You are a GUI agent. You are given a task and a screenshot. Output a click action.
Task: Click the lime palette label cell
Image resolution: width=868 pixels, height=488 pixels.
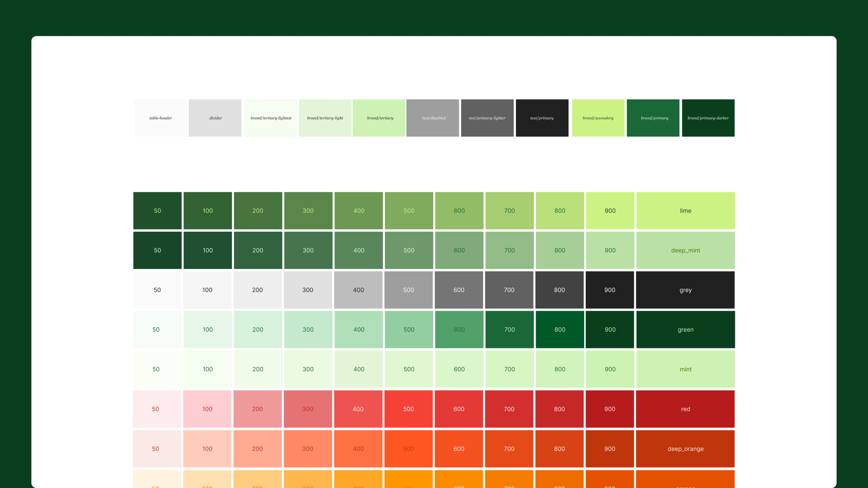(x=685, y=211)
